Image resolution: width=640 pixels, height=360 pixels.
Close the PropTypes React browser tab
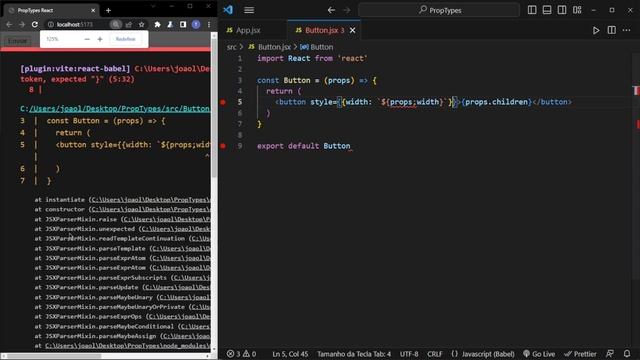coord(93,10)
